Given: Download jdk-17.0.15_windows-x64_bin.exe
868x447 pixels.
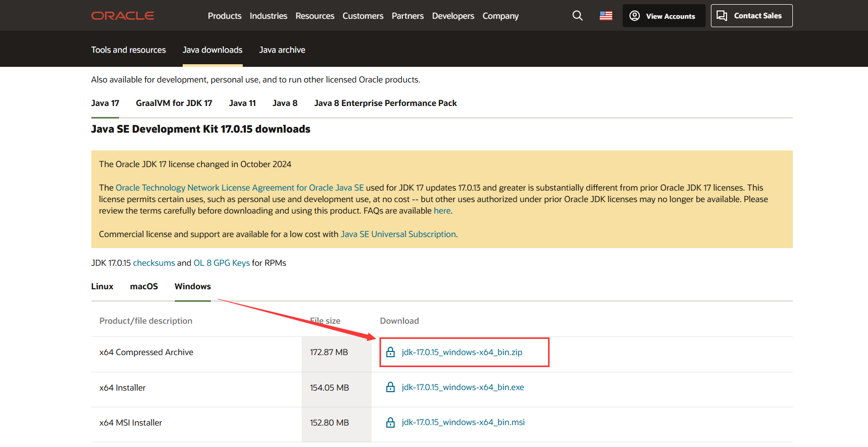Looking at the screenshot, I should coord(463,387).
